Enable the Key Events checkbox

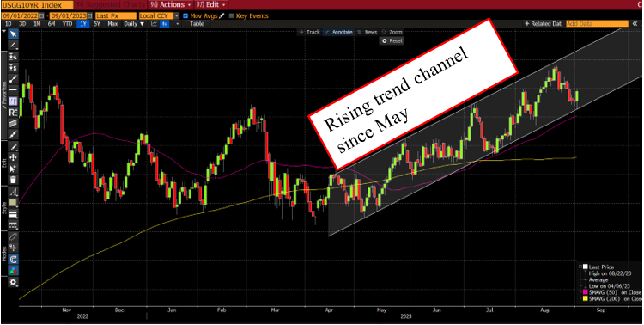click(x=231, y=16)
